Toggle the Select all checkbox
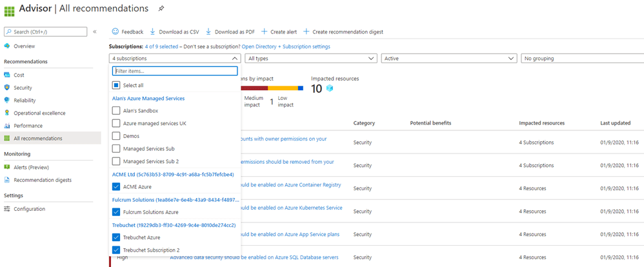This screenshot has width=644, height=267. (x=116, y=85)
